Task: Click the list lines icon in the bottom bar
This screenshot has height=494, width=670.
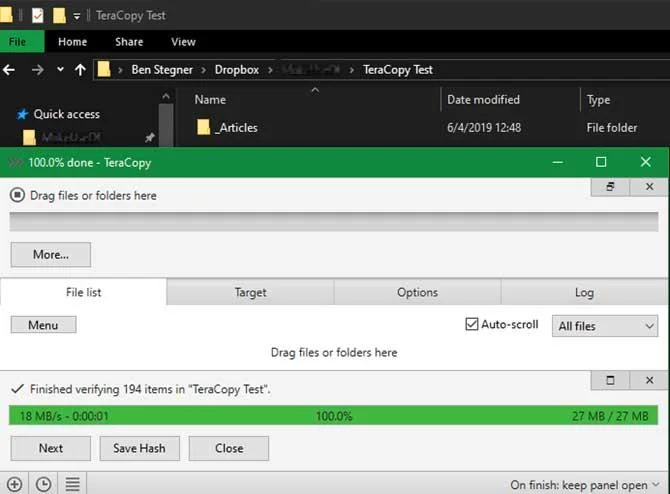Action: [72, 484]
